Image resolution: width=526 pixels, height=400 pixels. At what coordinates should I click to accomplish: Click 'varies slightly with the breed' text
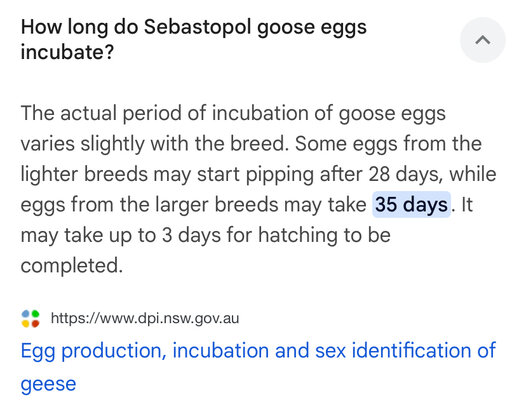(x=155, y=144)
